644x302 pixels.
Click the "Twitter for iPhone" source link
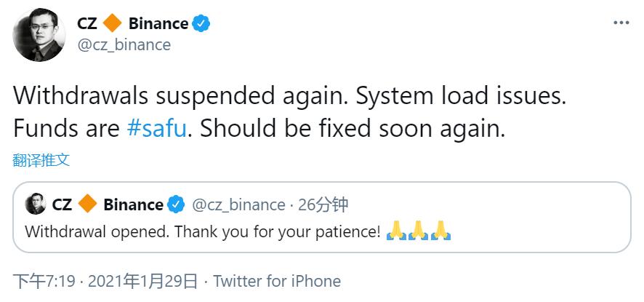click(276, 281)
